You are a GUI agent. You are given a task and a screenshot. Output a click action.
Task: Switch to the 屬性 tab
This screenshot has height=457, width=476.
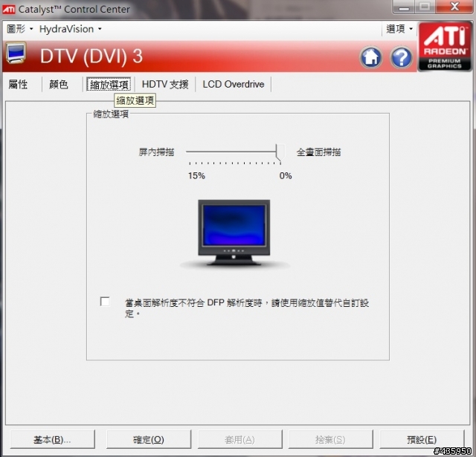(x=18, y=84)
